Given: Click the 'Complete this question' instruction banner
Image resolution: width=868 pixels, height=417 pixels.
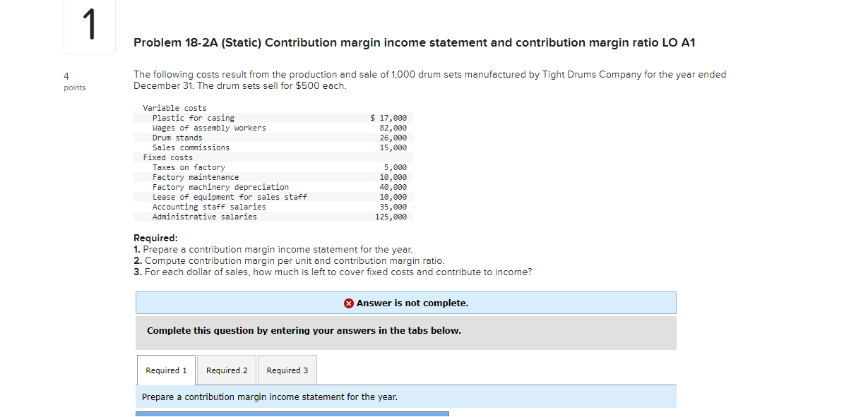Looking at the screenshot, I should tap(406, 332).
